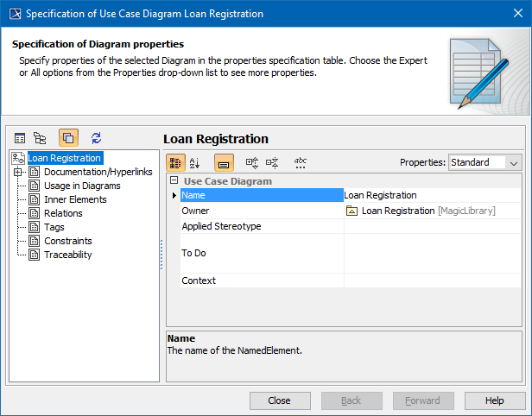
Task: Click the Context value cell
Action: click(432, 280)
